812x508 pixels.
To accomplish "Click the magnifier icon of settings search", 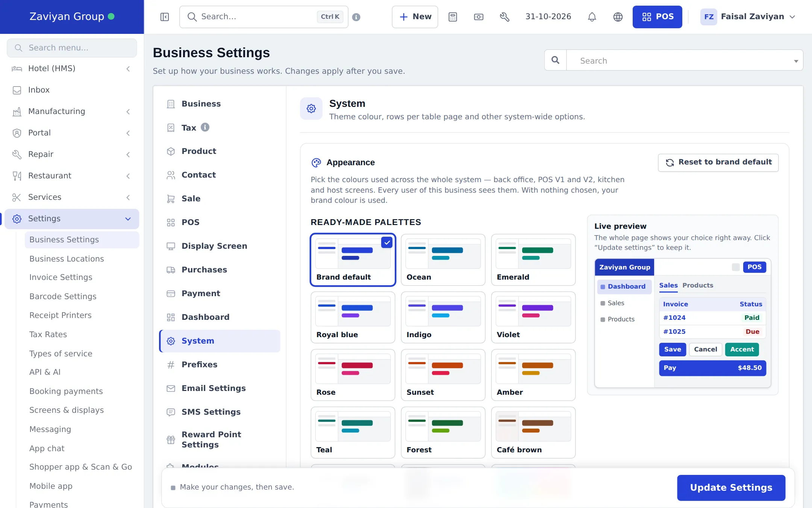I will pos(555,60).
